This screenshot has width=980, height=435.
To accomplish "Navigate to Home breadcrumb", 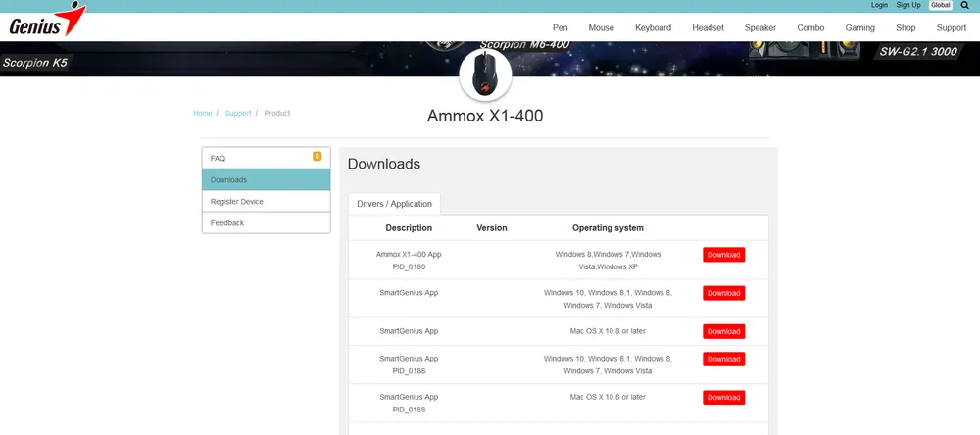I will click(x=202, y=114).
